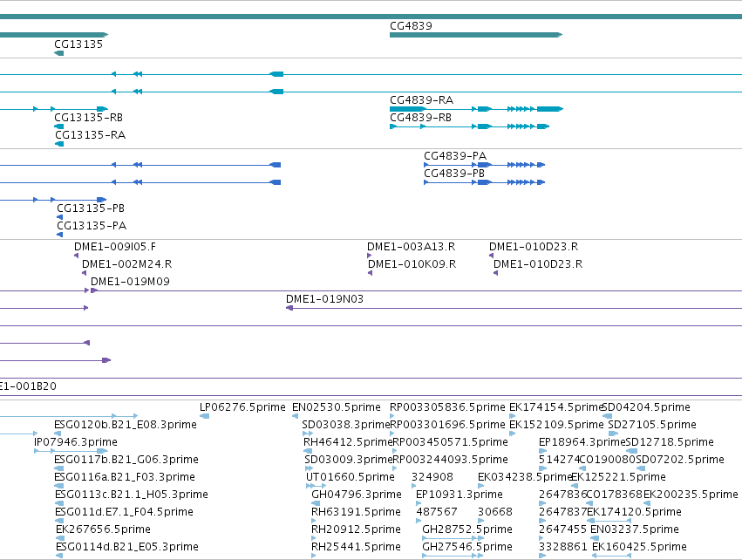This screenshot has height=560, width=742.
Task: Click GH27546.5prime label
Action: (467, 547)
